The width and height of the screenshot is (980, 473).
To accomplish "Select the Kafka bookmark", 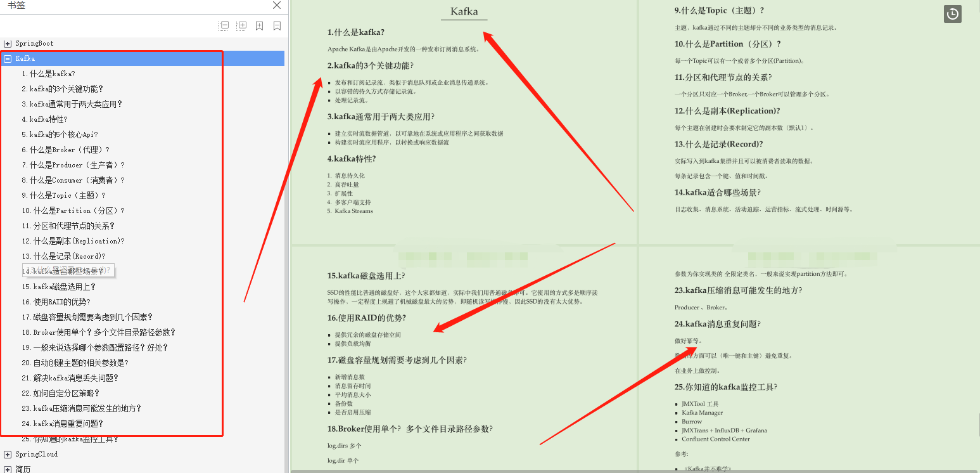I will (25, 58).
